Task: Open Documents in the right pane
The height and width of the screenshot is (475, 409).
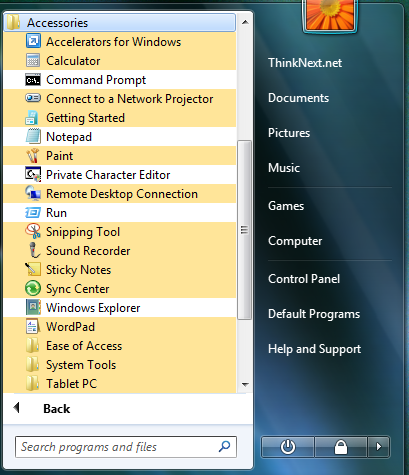Action: (298, 98)
